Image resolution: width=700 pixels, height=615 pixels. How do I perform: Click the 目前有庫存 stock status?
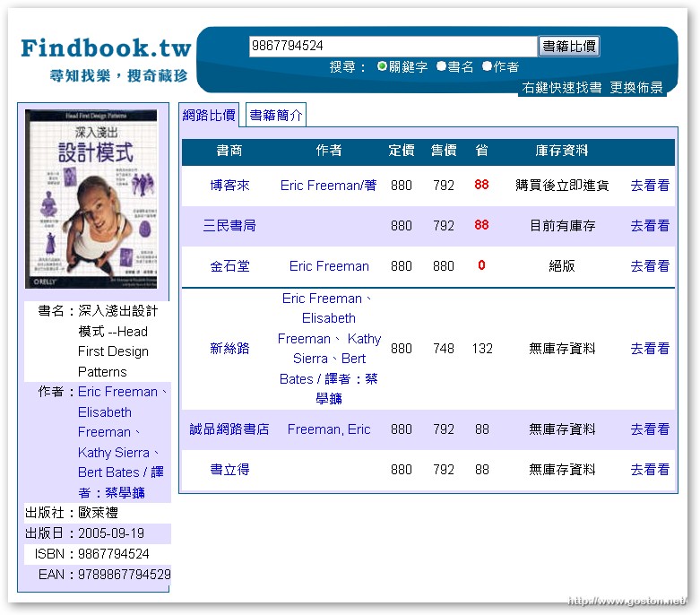[562, 226]
